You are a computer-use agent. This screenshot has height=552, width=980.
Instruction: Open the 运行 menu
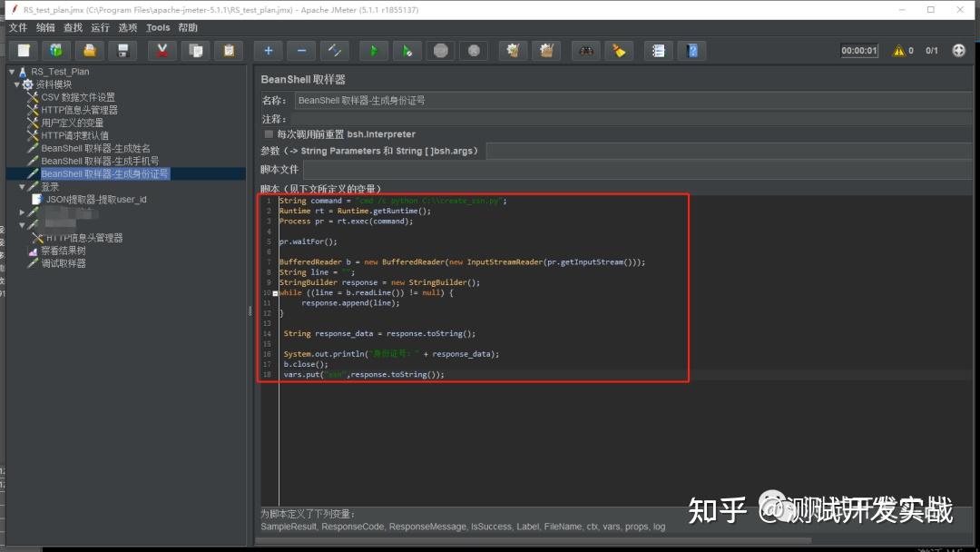[100, 27]
